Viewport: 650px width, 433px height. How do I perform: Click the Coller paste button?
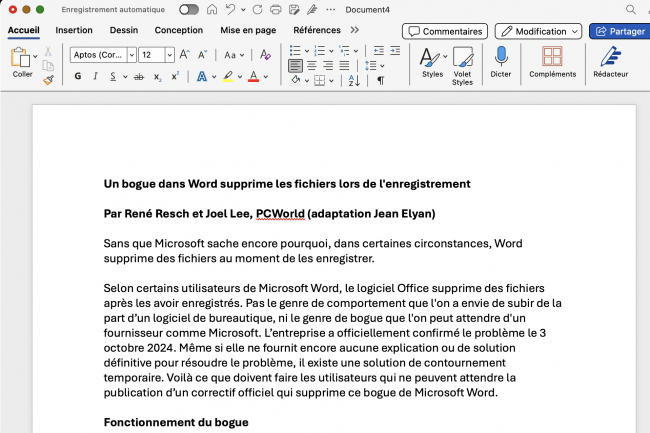point(21,62)
